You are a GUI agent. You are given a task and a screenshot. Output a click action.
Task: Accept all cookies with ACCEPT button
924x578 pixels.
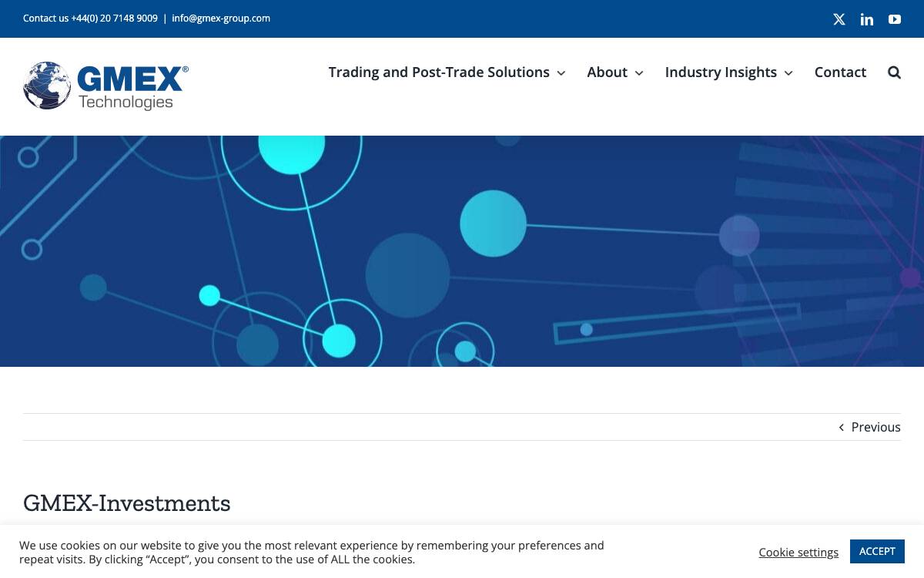coord(877,551)
